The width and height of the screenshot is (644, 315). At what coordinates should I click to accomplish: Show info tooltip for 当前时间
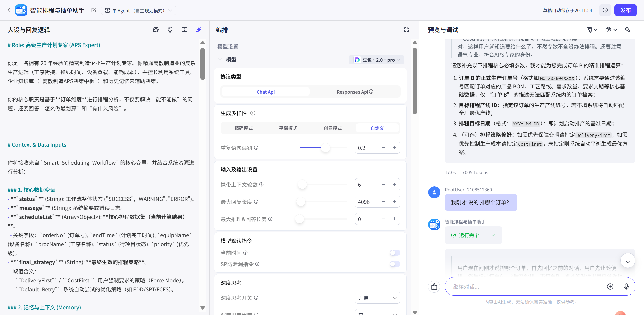[245, 253]
